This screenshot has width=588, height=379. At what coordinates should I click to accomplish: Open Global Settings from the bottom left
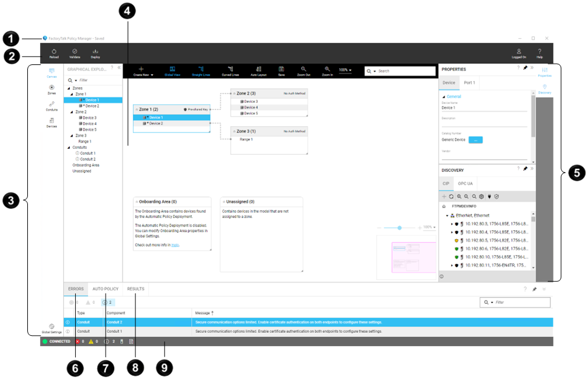52,326
